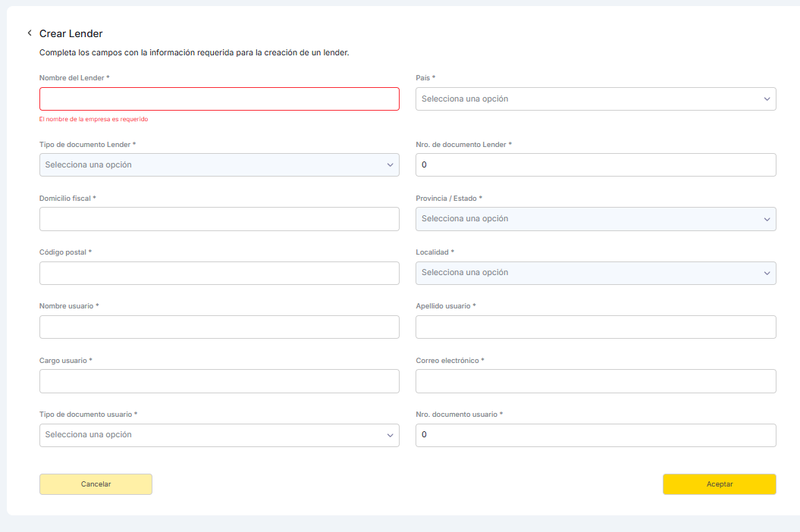The image size is (800, 532).
Task: Click the Crear Lender page heading
Action: 71,33
